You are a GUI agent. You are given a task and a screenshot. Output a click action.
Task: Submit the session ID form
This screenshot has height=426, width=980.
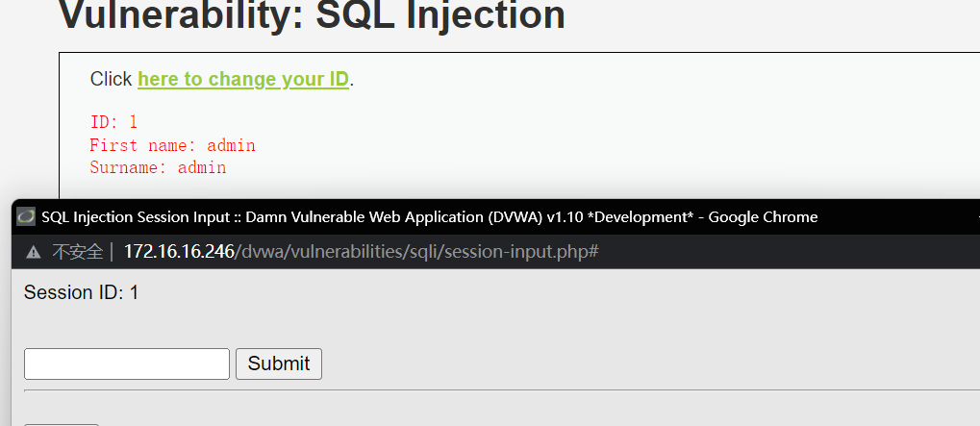point(279,363)
